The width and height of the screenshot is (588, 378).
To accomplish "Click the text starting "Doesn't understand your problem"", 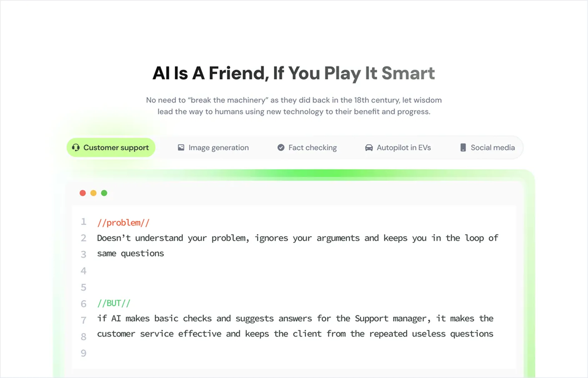I will click(x=297, y=238).
